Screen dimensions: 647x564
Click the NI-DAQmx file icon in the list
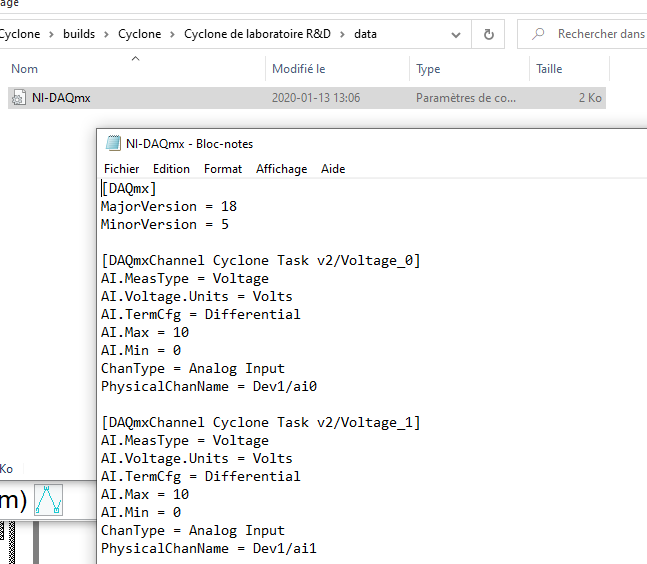pos(19,98)
